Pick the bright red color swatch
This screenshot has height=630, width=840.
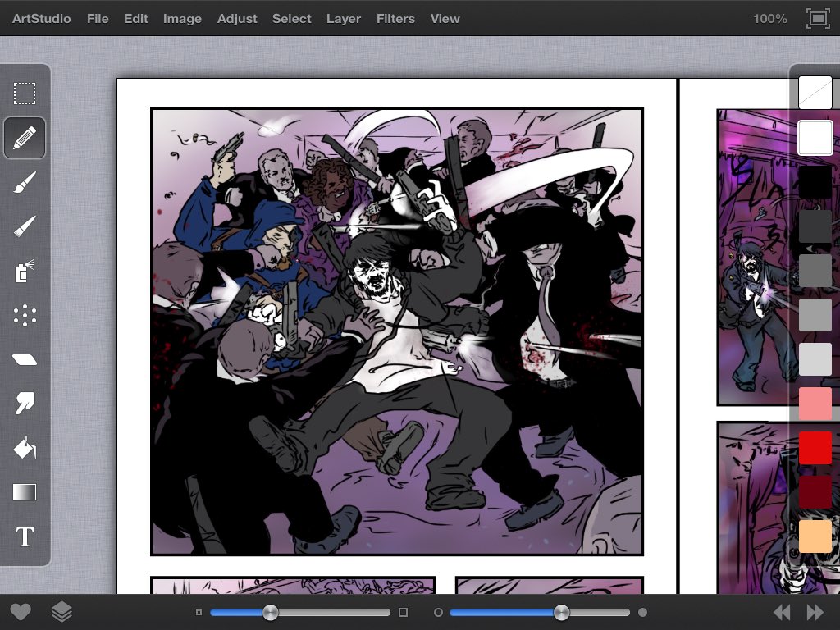(x=815, y=449)
